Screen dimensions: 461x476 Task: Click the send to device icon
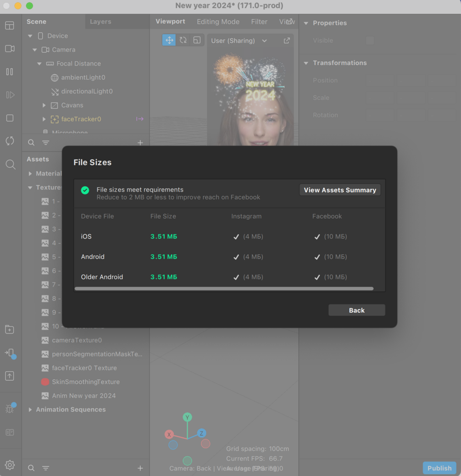pos(11,354)
